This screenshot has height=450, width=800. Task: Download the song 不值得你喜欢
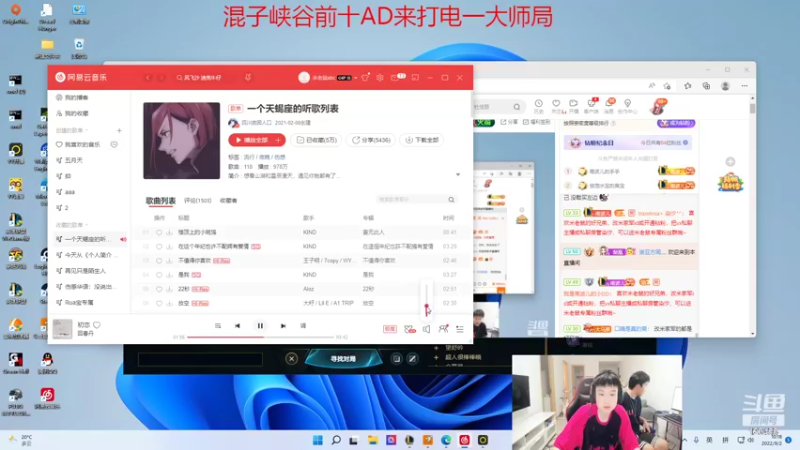click(x=169, y=261)
